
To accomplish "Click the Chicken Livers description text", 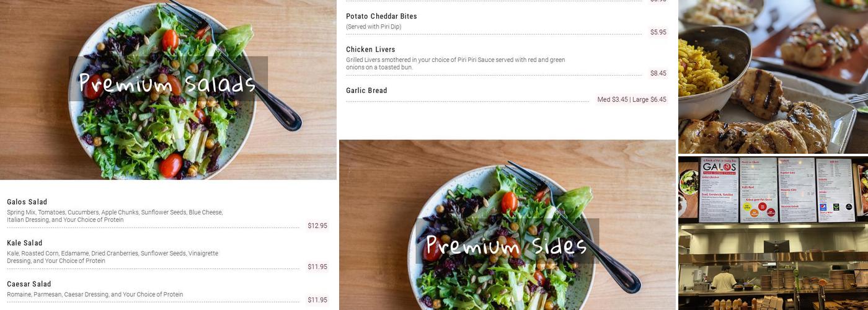I will [456, 63].
